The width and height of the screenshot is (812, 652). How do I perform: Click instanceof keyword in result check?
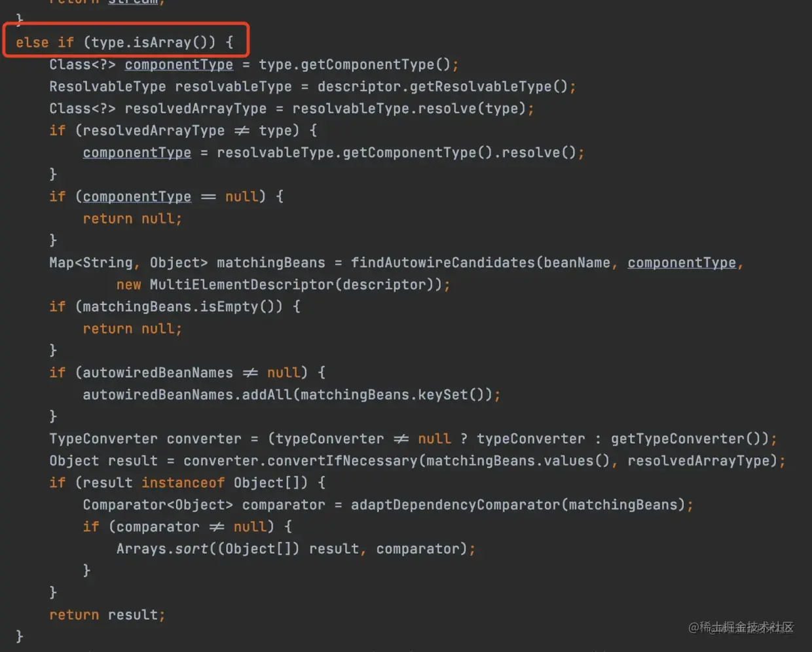coord(183,483)
